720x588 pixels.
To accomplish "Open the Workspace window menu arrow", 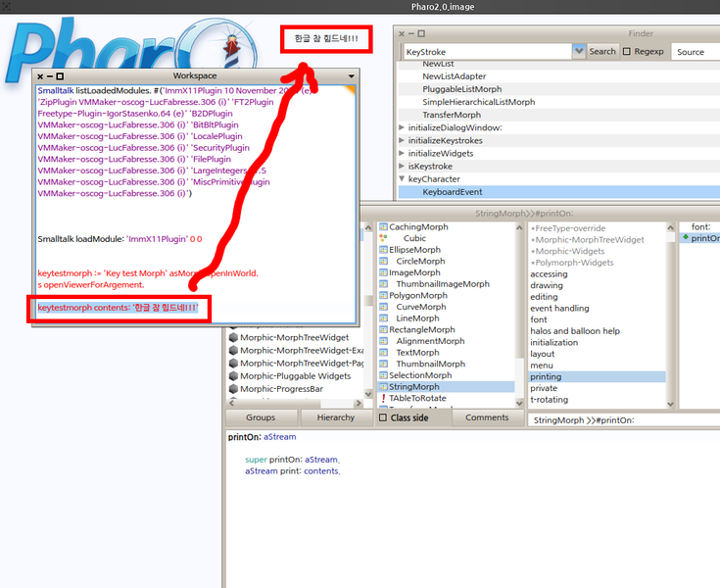I will click(352, 75).
